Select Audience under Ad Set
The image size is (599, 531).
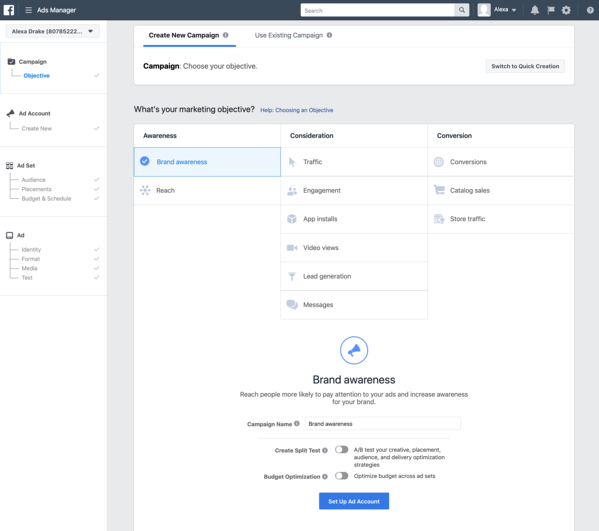(x=34, y=180)
